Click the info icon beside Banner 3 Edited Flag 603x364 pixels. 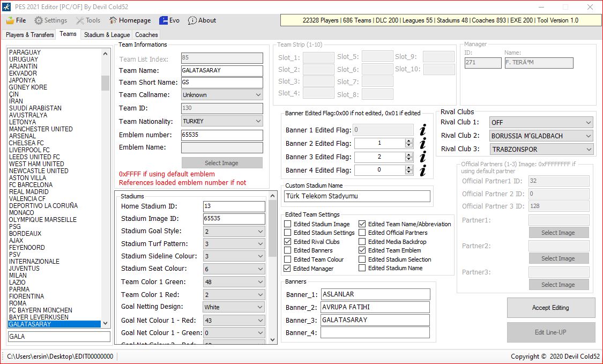point(423,157)
